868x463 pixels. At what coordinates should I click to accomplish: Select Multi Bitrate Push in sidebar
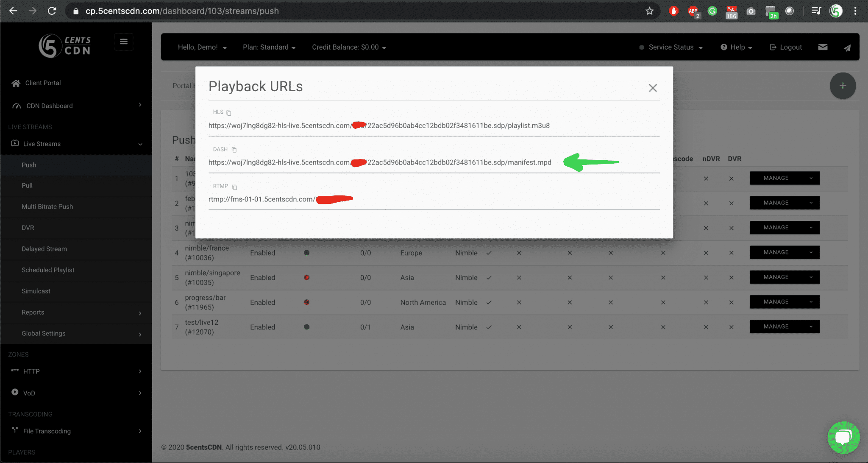click(47, 206)
